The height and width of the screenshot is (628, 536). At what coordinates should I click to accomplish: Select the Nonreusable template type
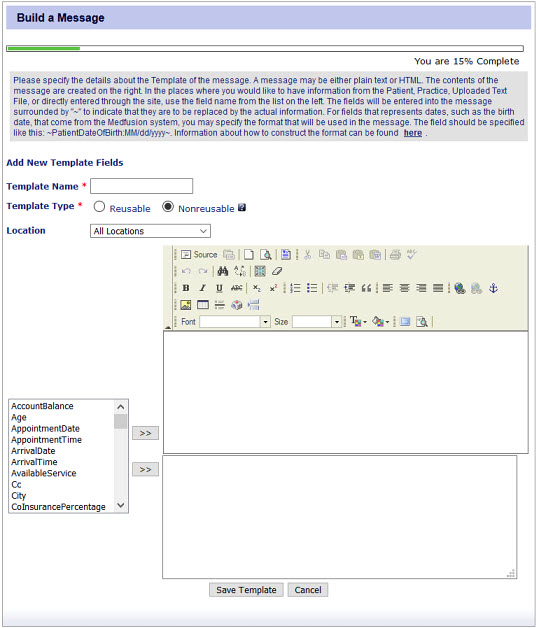point(168,207)
